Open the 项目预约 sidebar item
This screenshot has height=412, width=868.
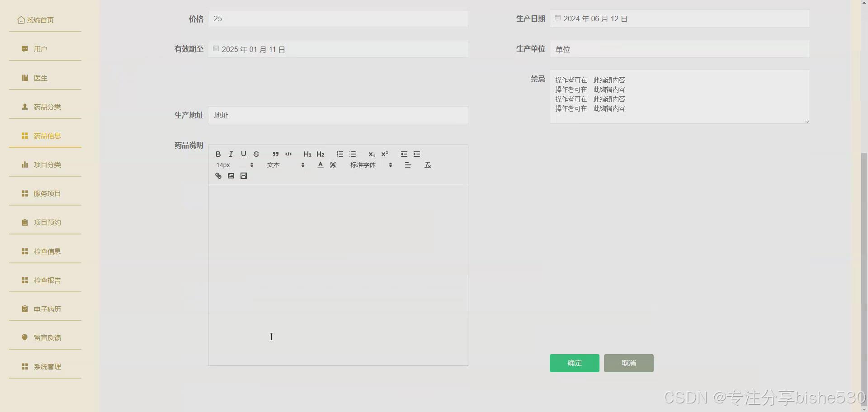coord(45,222)
